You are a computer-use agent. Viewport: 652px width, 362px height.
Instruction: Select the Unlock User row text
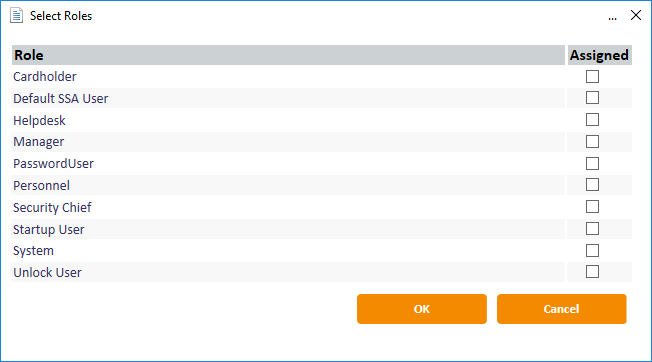point(47,273)
